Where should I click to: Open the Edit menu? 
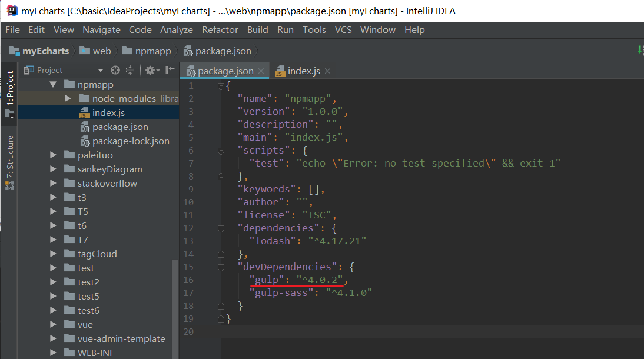pyautogui.click(x=36, y=30)
